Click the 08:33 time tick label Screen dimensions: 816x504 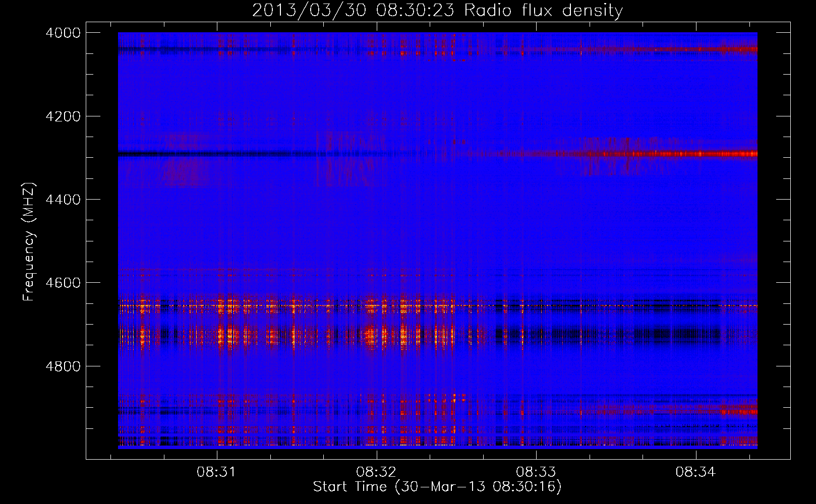(x=536, y=472)
